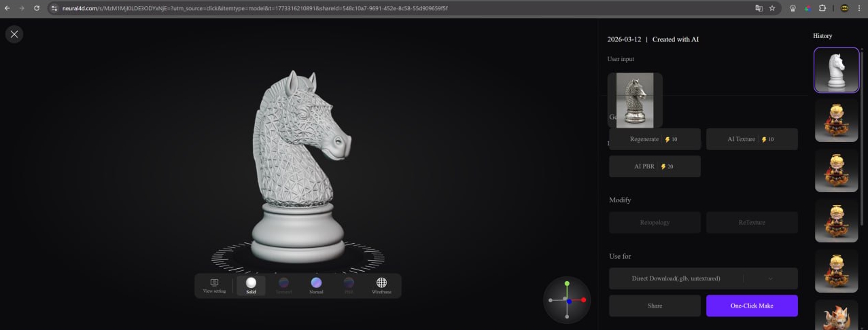Viewport: 868px width, 330px height.
Task: Click the translate page icon
Action: 759,8
